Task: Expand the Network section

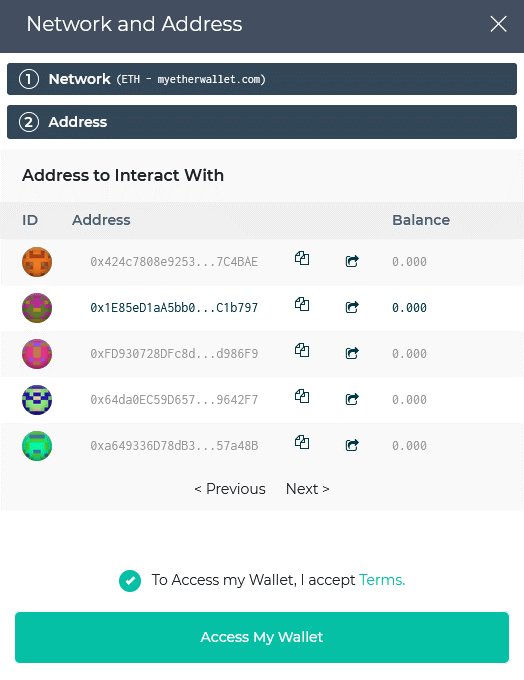Action: 262,79
